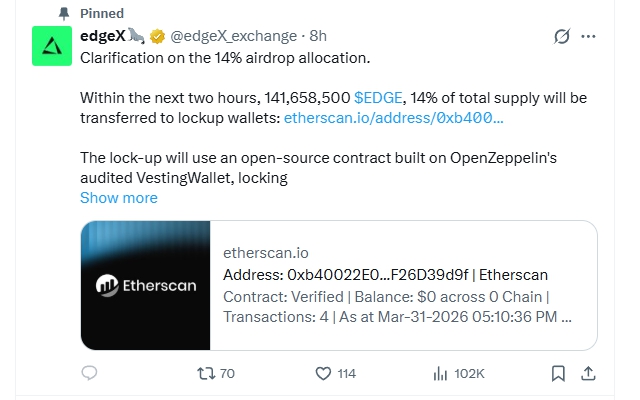Share the post via share icon

[x=589, y=373]
